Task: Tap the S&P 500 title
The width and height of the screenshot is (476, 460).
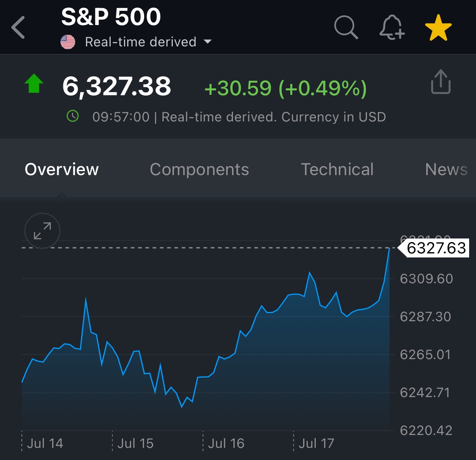Action: [x=111, y=17]
